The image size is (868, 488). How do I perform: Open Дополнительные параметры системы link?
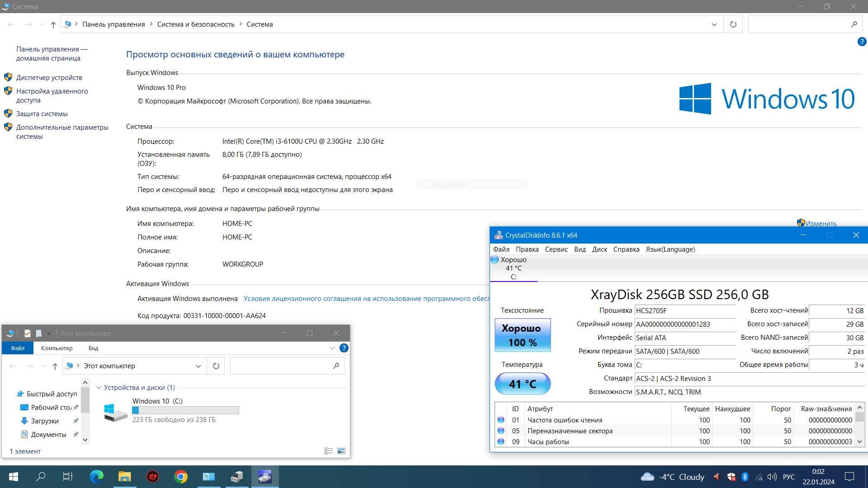(62, 132)
